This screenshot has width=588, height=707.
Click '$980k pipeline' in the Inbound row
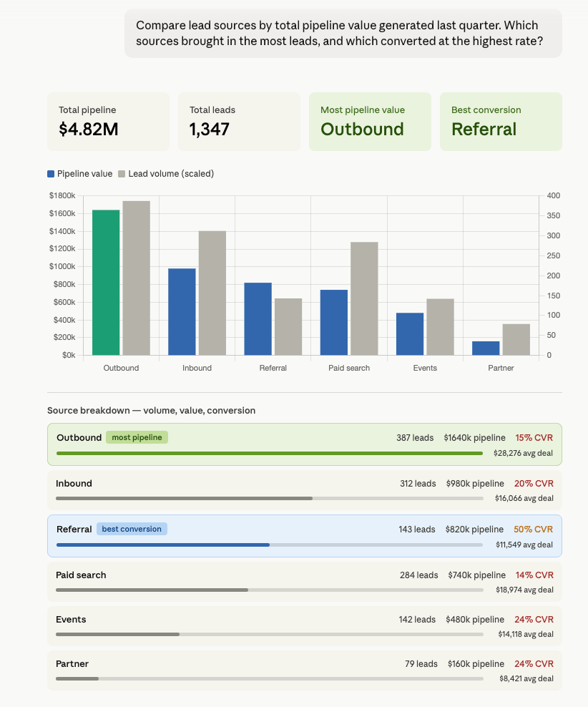pos(475,483)
